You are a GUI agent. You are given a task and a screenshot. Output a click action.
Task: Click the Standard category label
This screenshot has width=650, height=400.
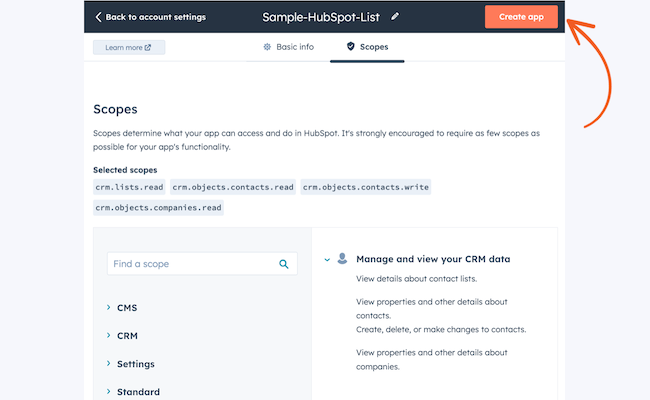pos(138,392)
